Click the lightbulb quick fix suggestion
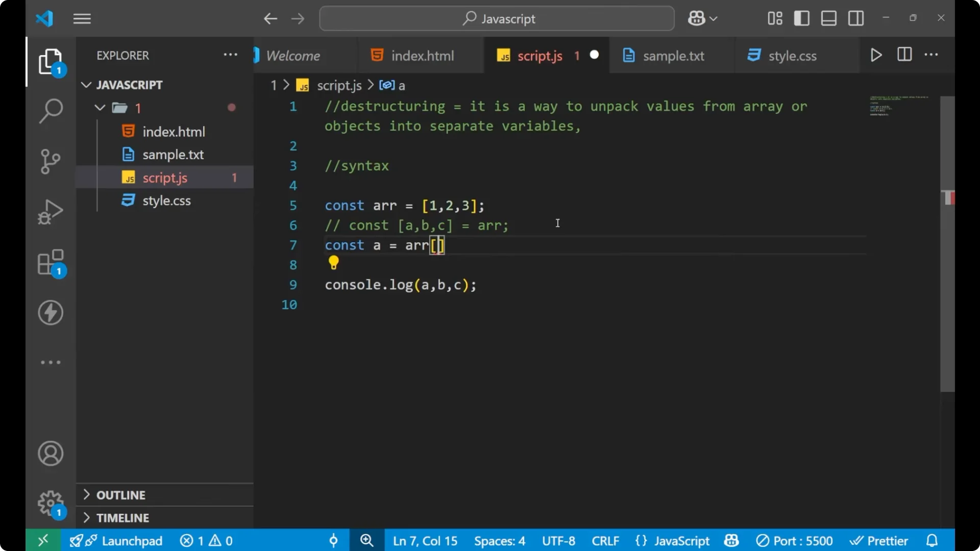The image size is (980, 551). [x=334, y=262]
